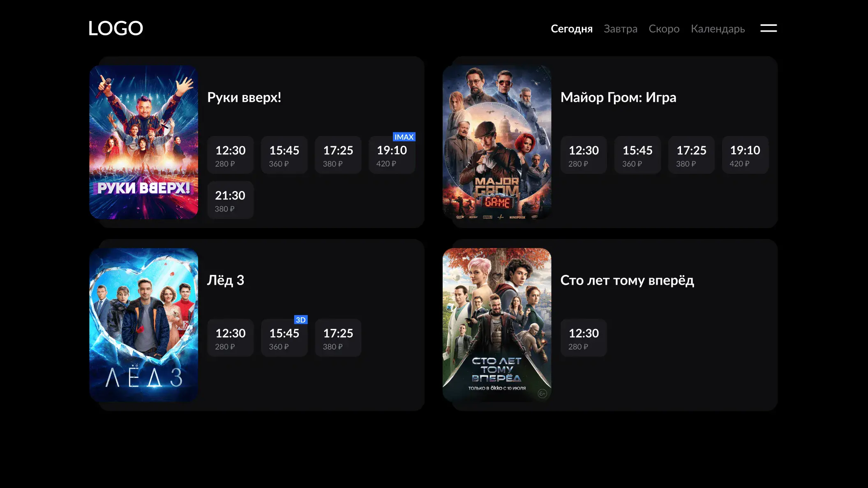Pick the 19:10 session of Майор Гром: Игра
Image resolution: width=868 pixels, height=488 pixels.
coord(745,155)
